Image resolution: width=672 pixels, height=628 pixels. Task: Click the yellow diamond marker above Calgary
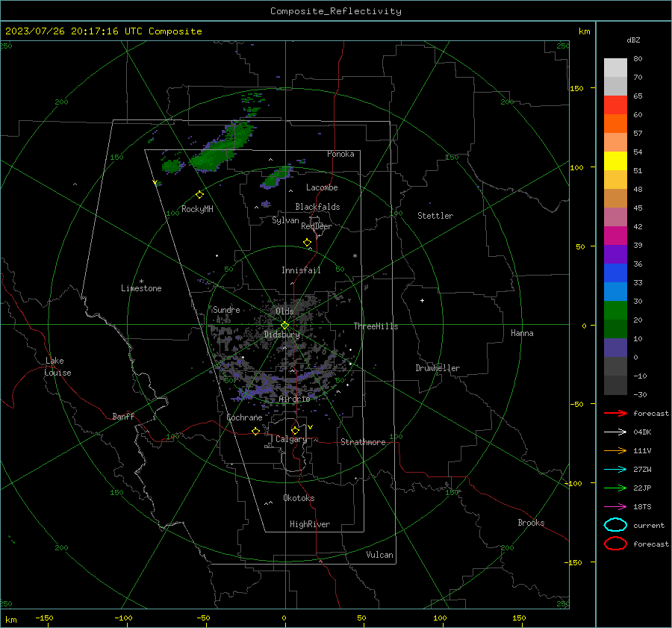coord(295,430)
